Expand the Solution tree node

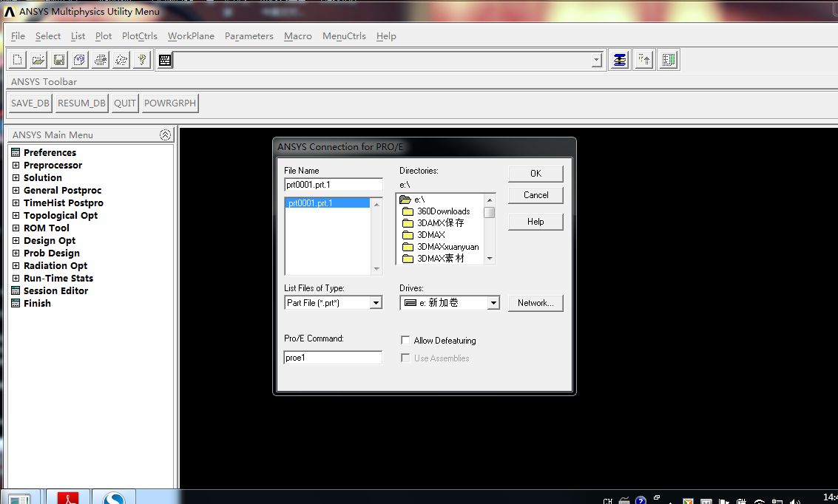click(16, 178)
